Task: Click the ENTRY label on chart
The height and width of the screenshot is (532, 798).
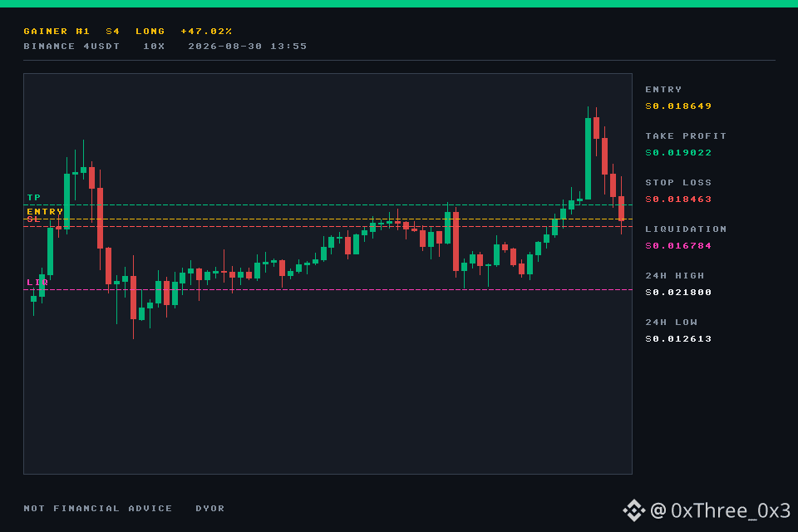Action: 45,211
